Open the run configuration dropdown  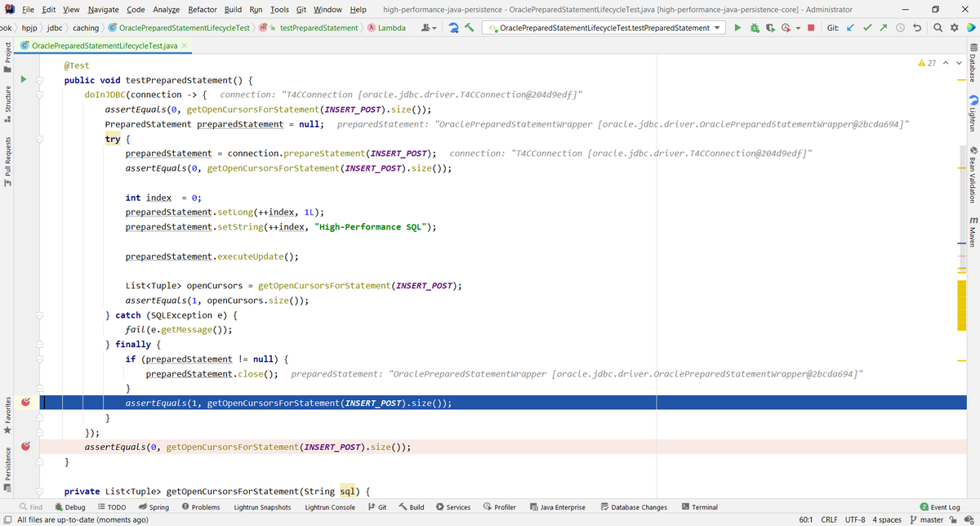pyautogui.click(x=604, y=28)
